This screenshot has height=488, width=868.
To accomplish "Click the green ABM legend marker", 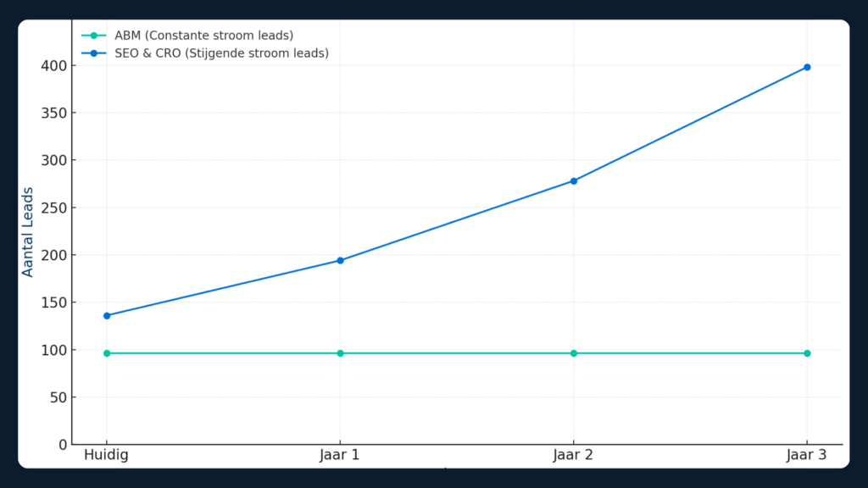I will click(94, 36).
